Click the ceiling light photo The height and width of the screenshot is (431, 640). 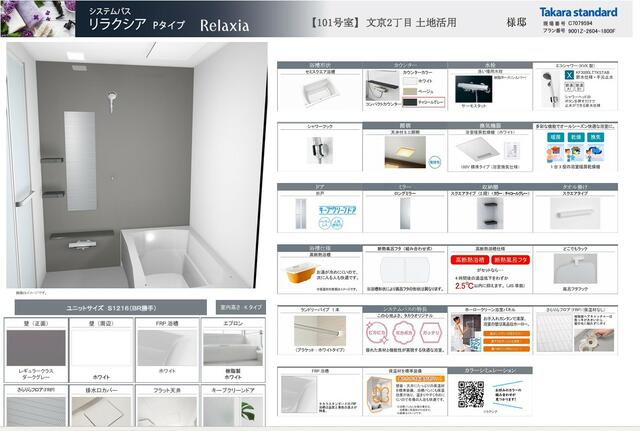click(405, 152)
